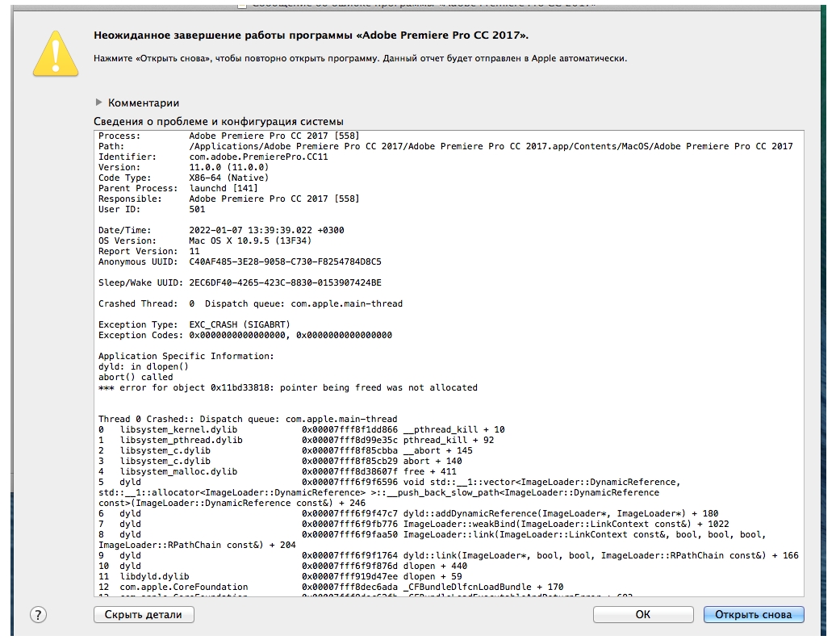Click the Process line in the report

click(x=228, y=136)
